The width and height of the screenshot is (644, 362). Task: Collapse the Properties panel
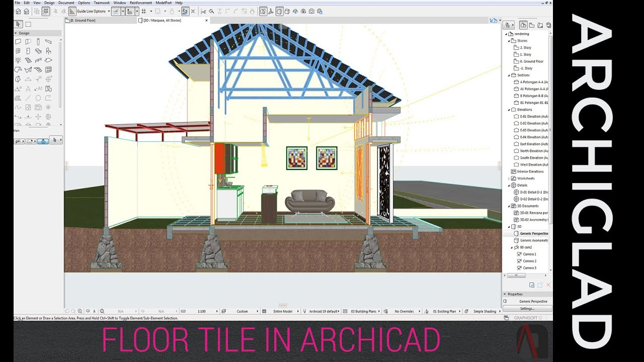tap(505, 294)
